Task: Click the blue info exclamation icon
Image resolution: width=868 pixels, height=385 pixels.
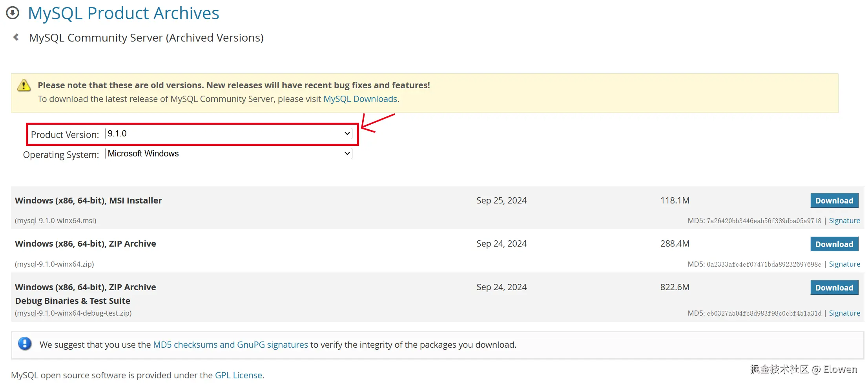Action: (25, 344)
